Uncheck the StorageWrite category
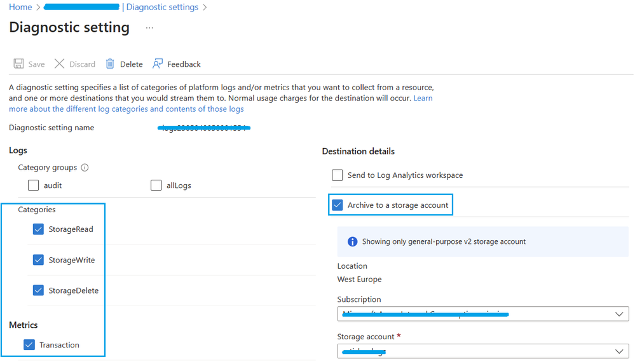635x364 pixels. (38, 260)
